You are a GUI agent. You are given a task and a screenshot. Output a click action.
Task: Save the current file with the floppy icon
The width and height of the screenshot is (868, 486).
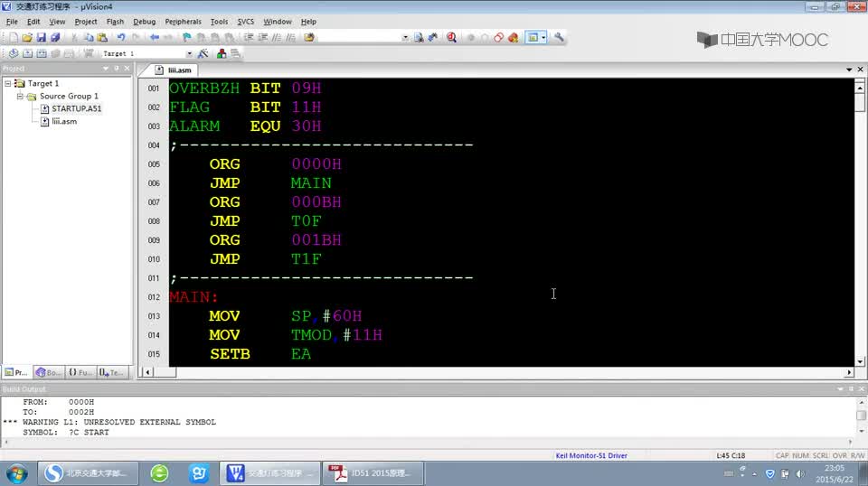pos(41,38)
